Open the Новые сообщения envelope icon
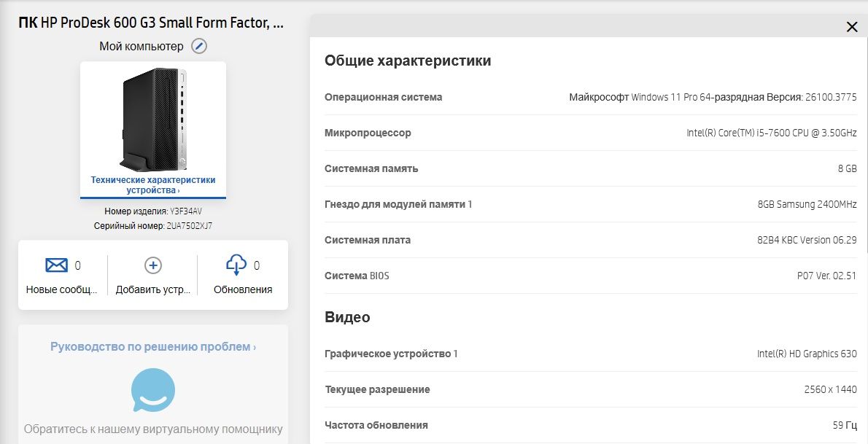868x444 pixels. click(x=56, y=265)
